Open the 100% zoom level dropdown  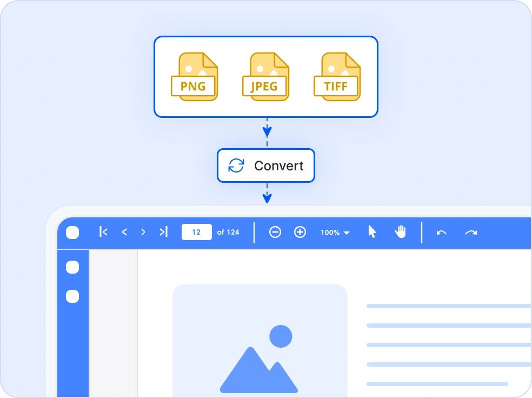[334, 233]
